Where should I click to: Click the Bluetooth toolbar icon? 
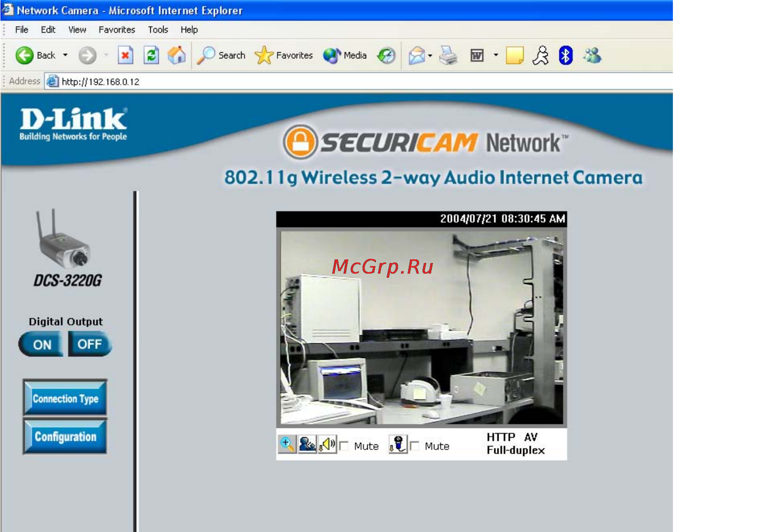click(x=566, y=55)
